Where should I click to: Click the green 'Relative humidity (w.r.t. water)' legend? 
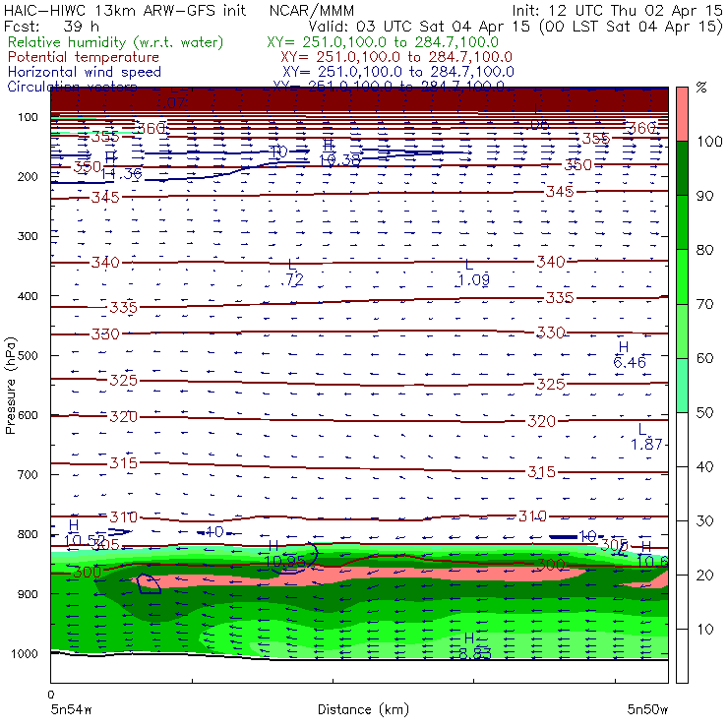point(115,42)
